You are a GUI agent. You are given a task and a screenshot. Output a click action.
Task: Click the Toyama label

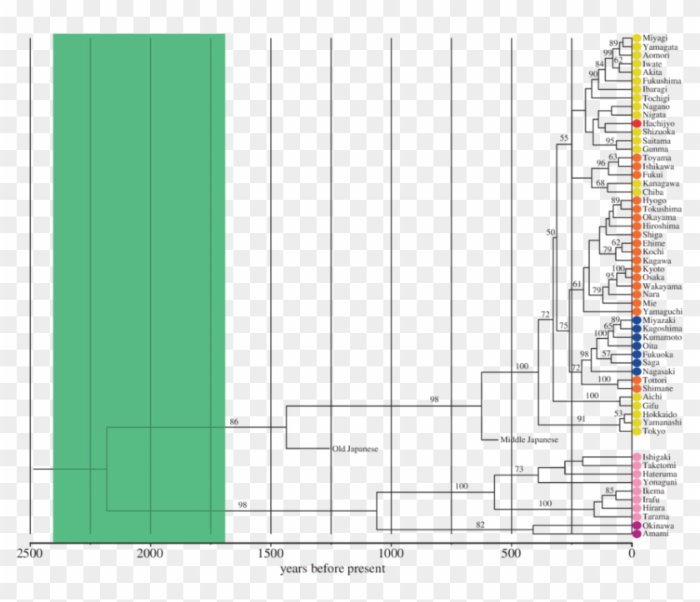click(x=657, y=158)
